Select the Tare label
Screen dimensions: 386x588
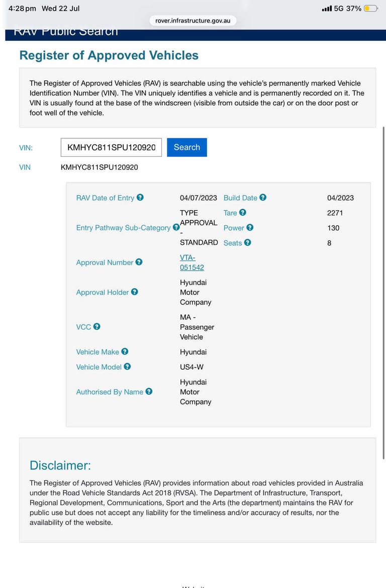230,213
